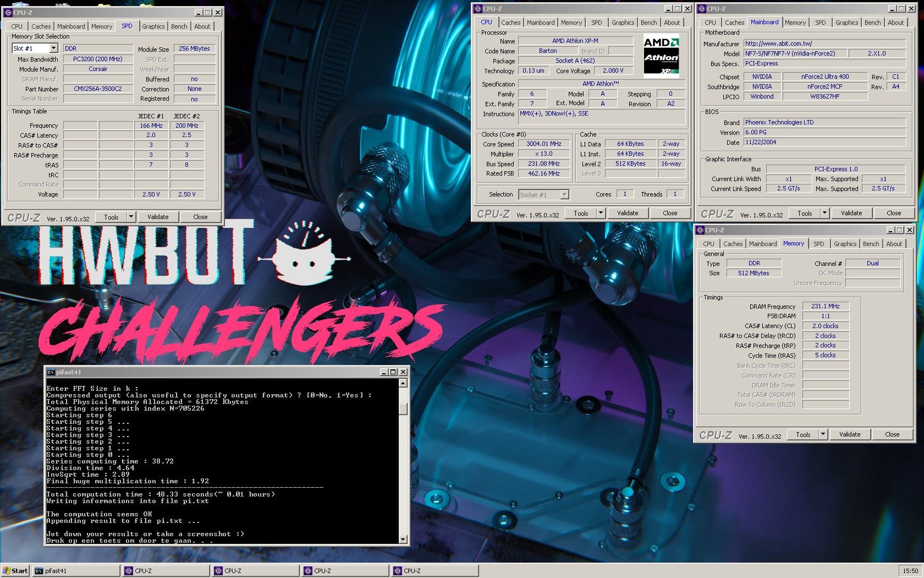The image size is (924, 578).
Task: Select the manufacturer URL abit.com.tw field
Action: pyautogui.click(x=824, y=43)
